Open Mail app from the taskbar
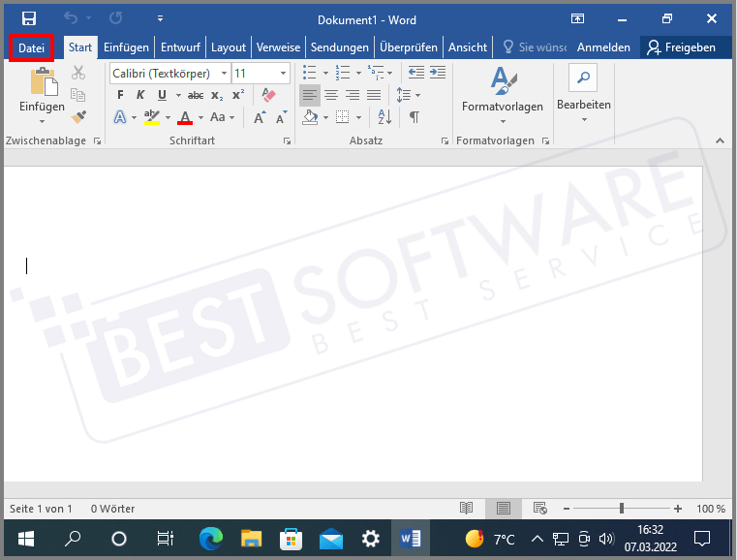Image resolution: width=737 pixels, height=560 pixels. click(331, 539)
